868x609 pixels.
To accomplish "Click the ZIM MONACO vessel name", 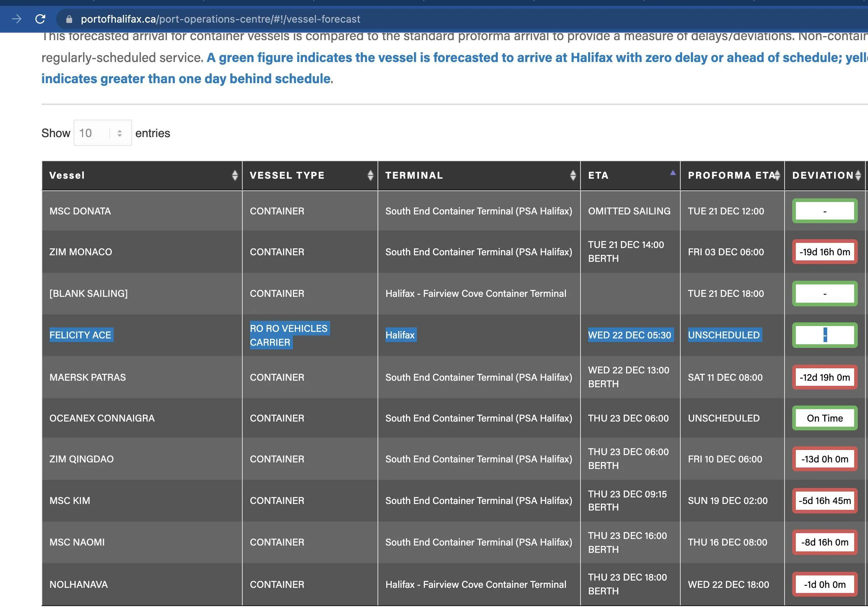I will pyautogui.click(x=81, y=252).
